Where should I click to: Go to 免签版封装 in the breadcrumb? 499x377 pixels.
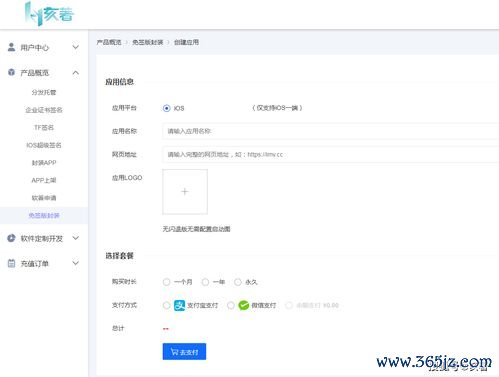(x=148, y=42)
